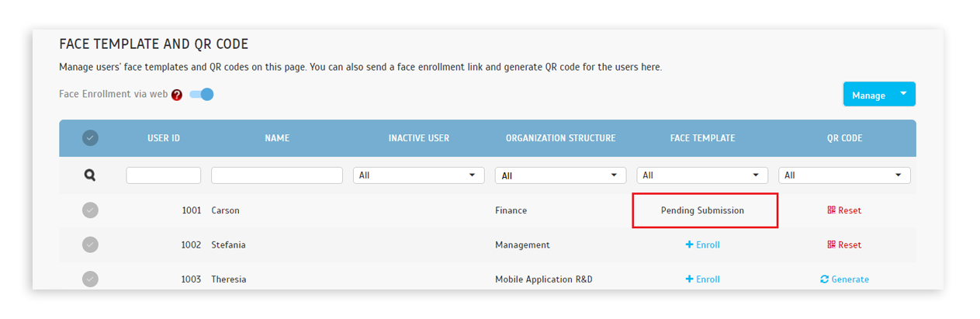
Task: Click Pending Submission status for Carson
Action: pos(702,210)
